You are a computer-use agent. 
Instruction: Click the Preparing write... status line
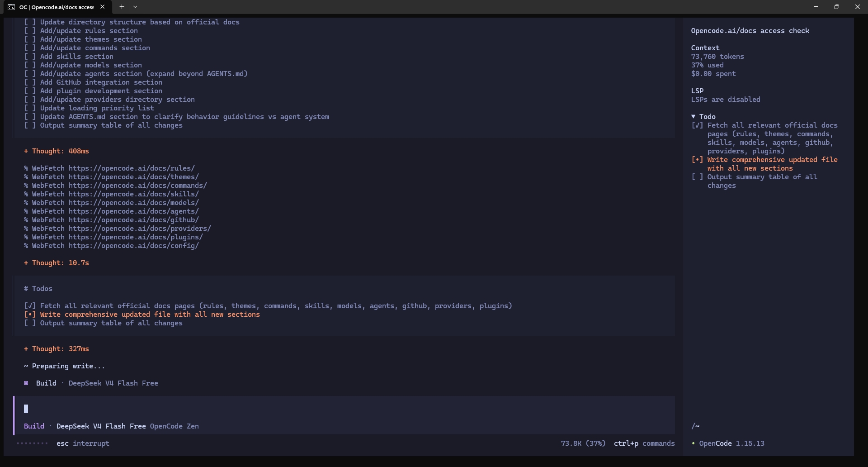(64, 366)
